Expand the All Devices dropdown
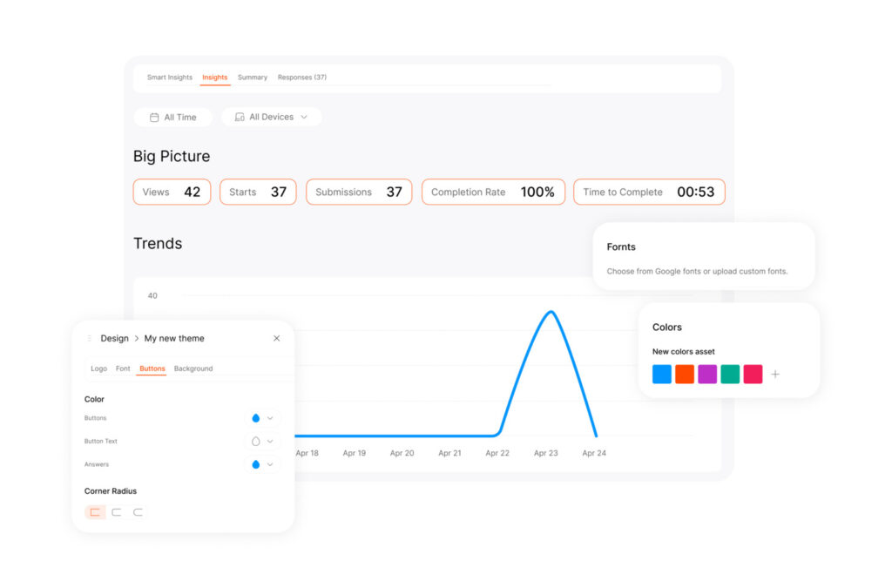The height and width of the screenshot is (588, 892). coord(303,117)
